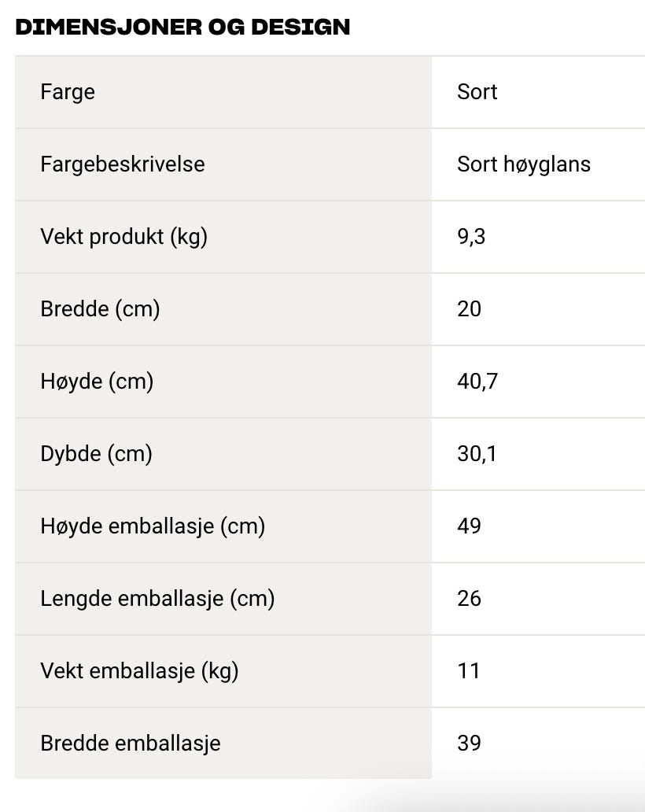Select the 'Farge' label cell
Image resolution: width=645 pixels, height=812 pixels.
coord(68,92)
